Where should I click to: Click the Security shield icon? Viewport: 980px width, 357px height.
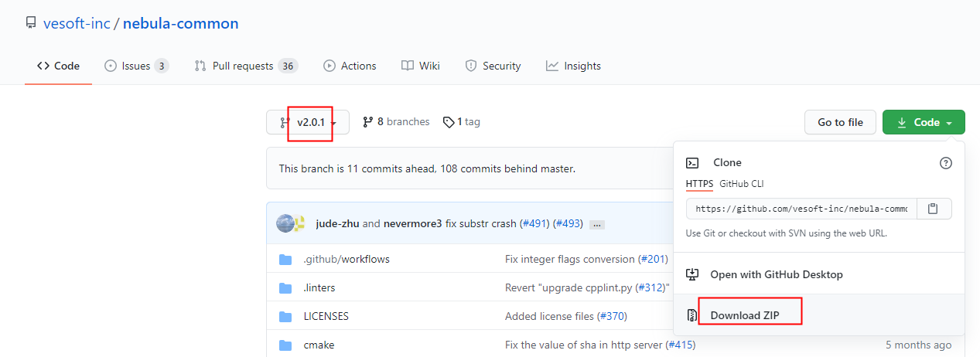471,66
